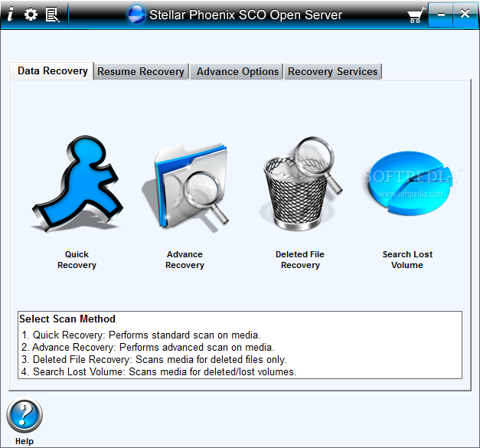
Task: Click the Search Lost Volume label
Action: (407, 260)
